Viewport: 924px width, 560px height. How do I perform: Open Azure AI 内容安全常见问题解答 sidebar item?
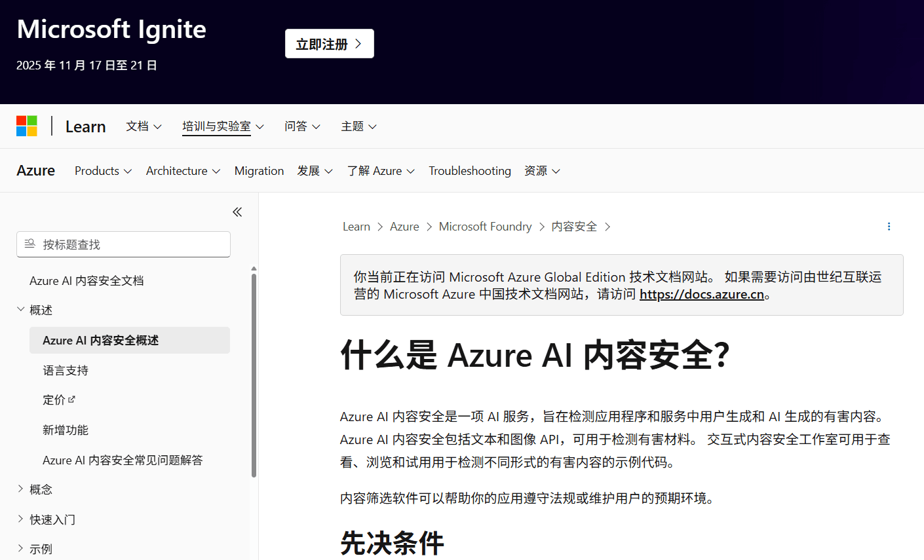(x=123, y=460)
